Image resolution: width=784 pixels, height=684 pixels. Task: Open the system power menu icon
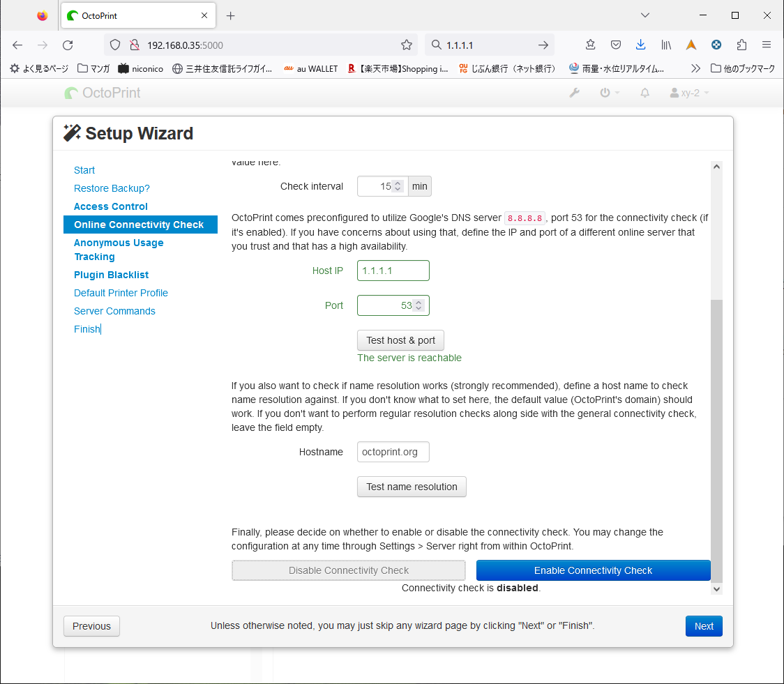(x=609, y=93)
